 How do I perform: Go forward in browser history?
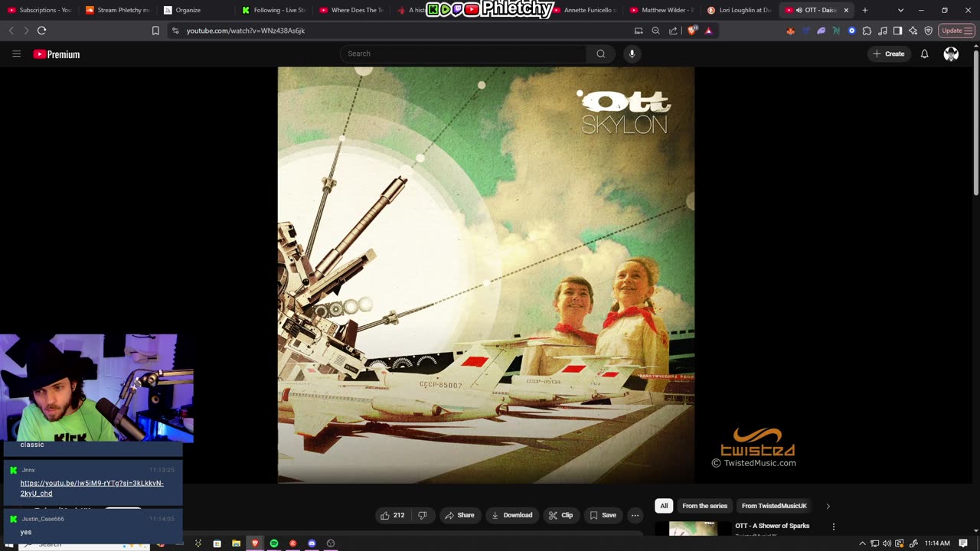25,31
